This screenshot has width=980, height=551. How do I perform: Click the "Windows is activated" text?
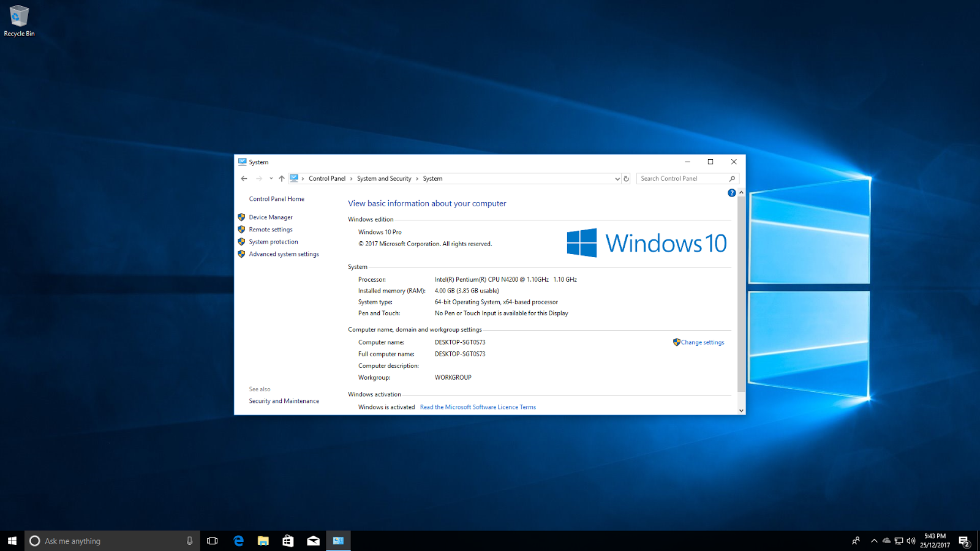386,407
